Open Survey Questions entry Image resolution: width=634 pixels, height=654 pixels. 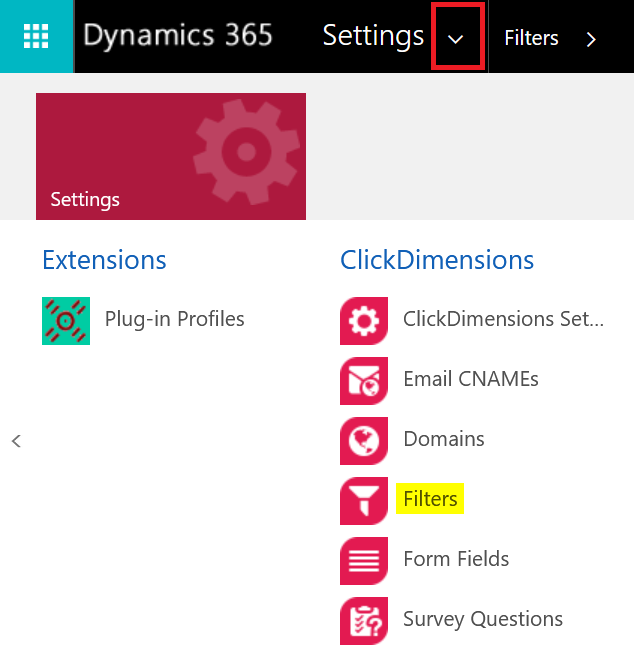[x=483, y=619]
